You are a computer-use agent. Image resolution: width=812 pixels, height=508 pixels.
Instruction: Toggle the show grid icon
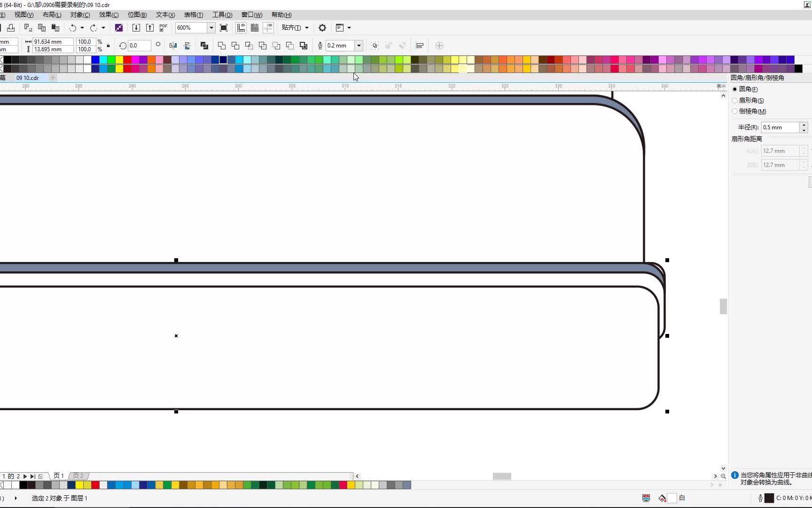pyautogui.click(x=255, y=28)
